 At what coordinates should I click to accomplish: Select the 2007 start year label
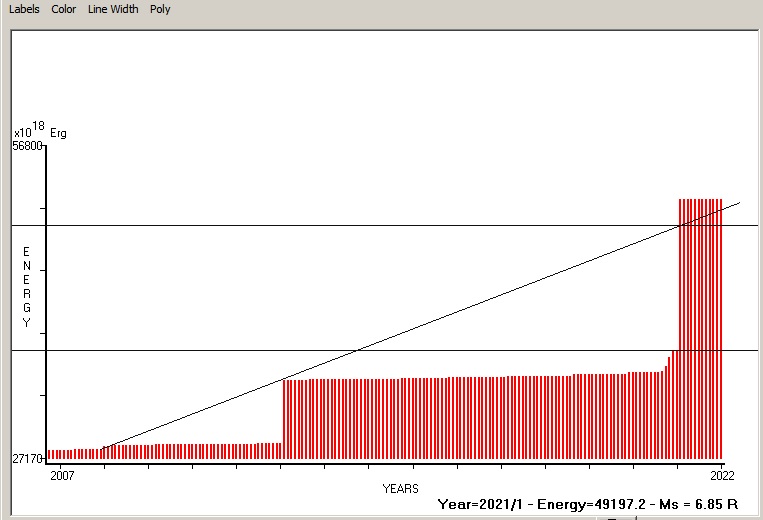coord(60,473)
